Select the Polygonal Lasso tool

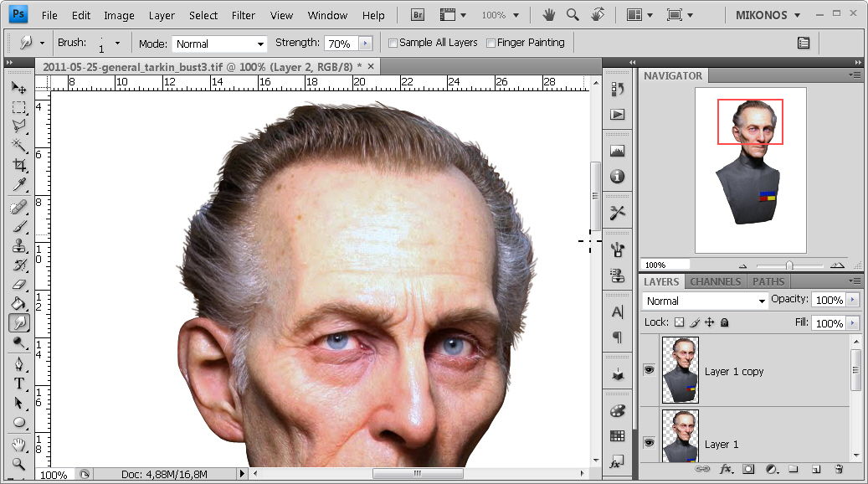click(x=18, y=126)
